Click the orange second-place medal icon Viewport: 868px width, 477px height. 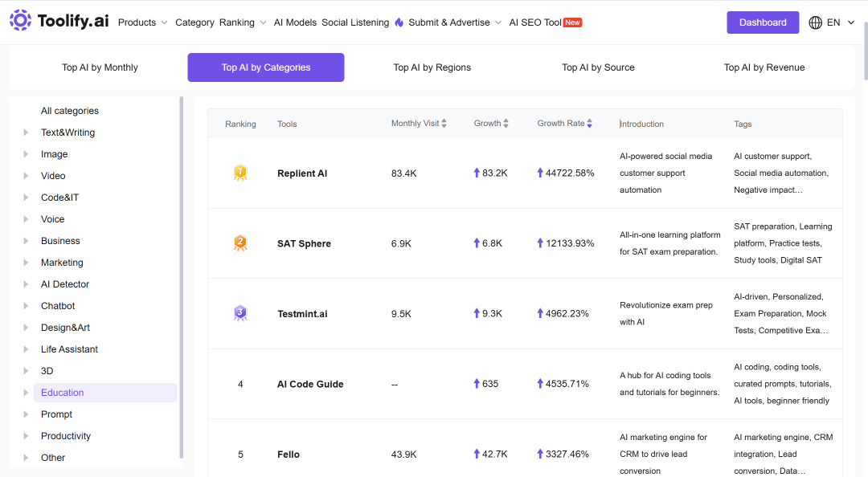pos(240,243)
